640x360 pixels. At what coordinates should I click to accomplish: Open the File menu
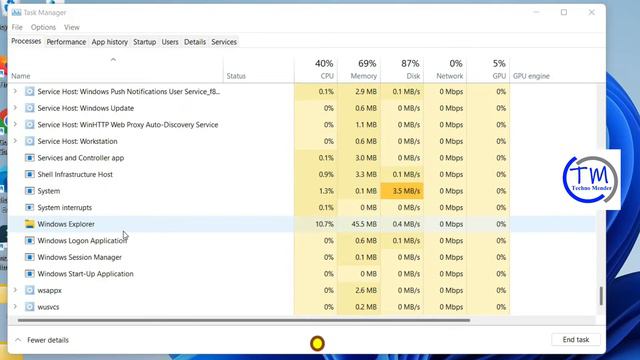(x=17, y=27)
